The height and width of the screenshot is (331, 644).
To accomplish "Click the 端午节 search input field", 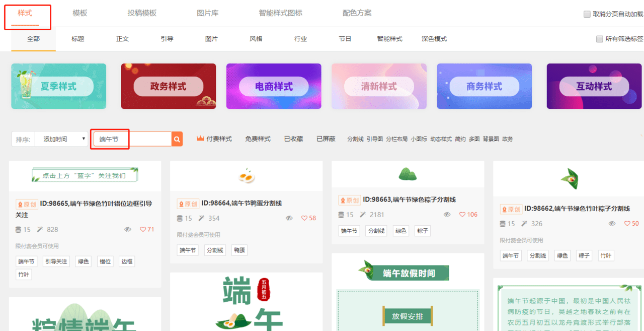I will coord(133,139).
